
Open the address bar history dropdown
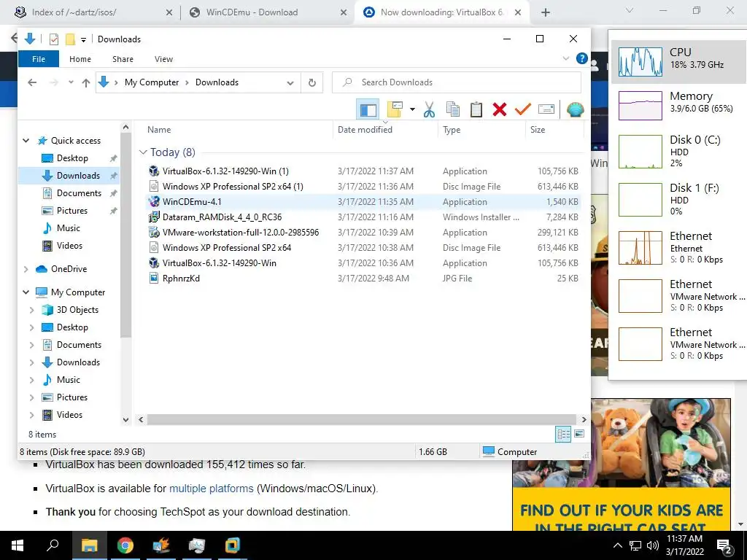pos(290,83)
